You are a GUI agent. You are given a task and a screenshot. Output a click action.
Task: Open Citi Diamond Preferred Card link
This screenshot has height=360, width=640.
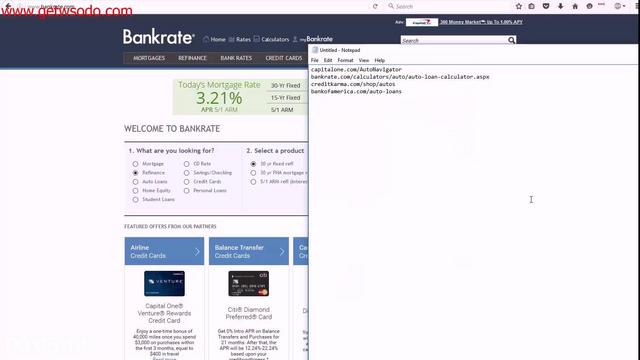tap(249, 313)
